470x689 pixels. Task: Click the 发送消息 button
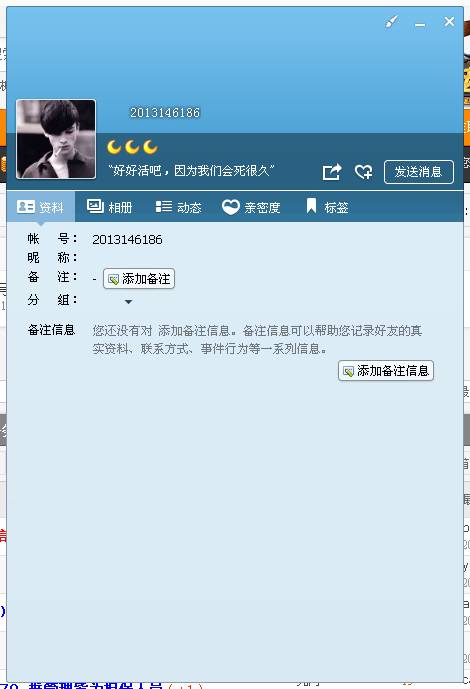point(419,172)
